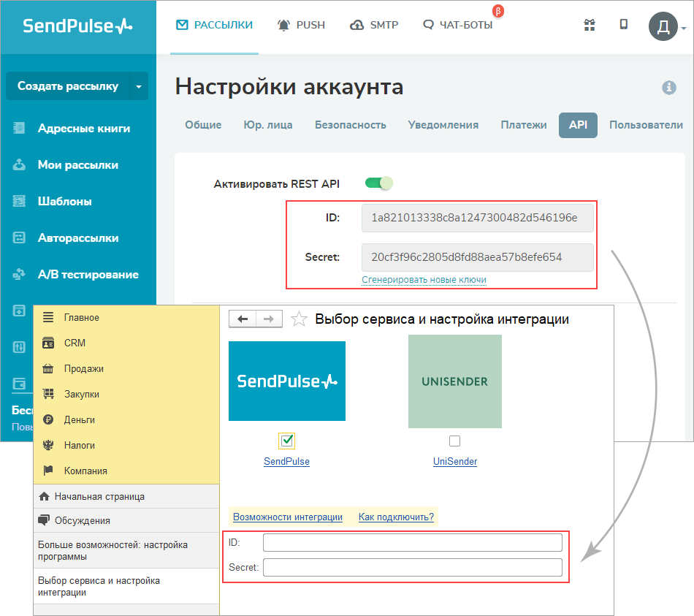Click the CRM card icon

[x=48, y=343]
